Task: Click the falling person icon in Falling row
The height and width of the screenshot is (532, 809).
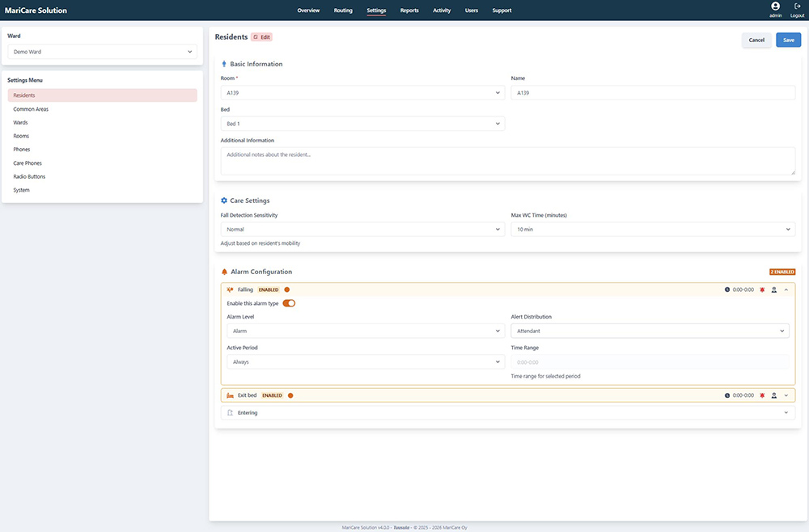Action: pos(231,289)
